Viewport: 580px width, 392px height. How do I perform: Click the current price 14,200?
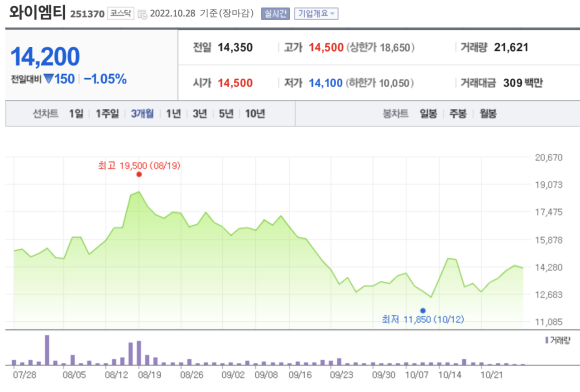point(45,57)
